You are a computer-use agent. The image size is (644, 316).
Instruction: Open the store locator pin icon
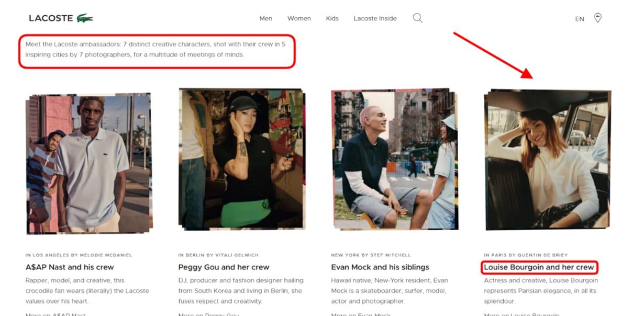597,18
